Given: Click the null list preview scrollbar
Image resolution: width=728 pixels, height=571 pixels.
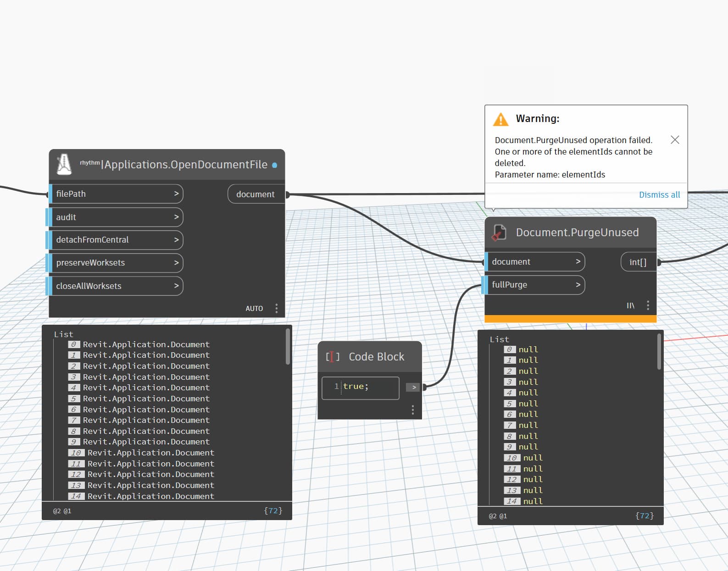Looking at the screenshot, I should tap(659, 351).
